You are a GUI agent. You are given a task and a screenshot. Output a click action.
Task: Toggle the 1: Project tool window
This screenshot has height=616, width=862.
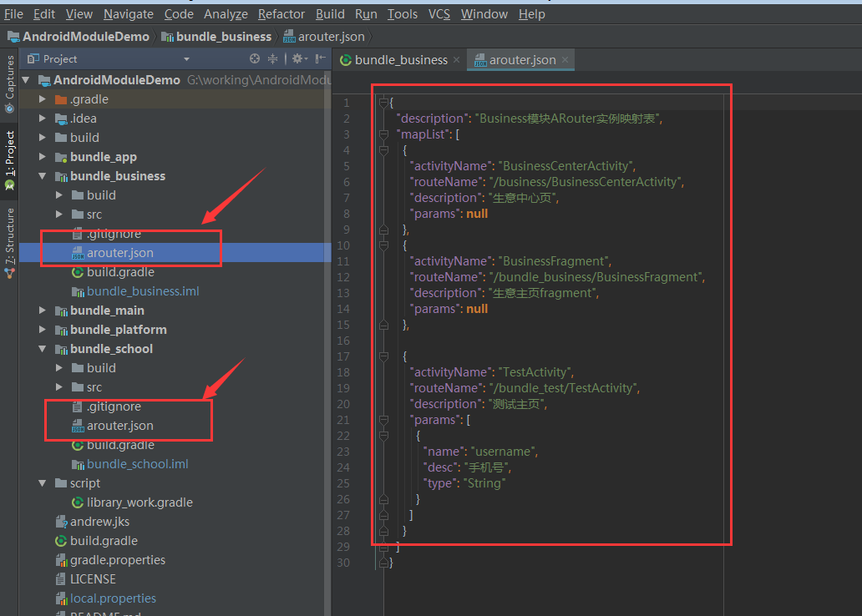(x=9, y=160)
